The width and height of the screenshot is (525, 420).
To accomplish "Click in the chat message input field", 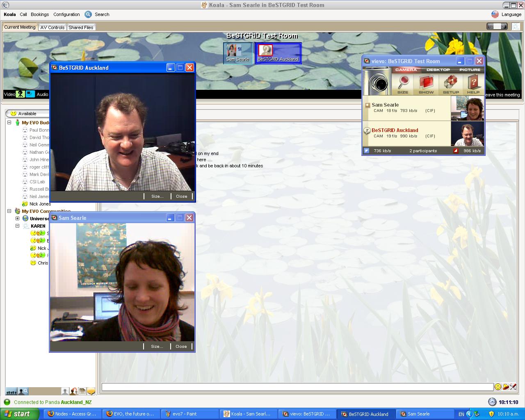I will point(297,387).
